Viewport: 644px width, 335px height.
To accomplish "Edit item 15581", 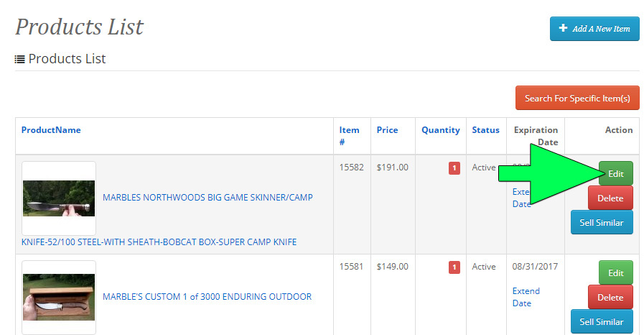I will click(x=616, y=272).
